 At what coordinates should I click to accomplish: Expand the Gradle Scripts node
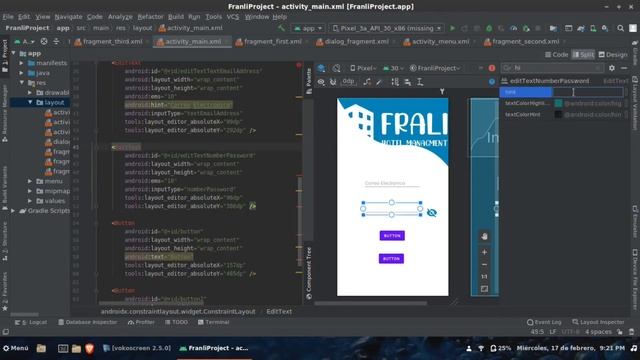click(x=13, y=211)
